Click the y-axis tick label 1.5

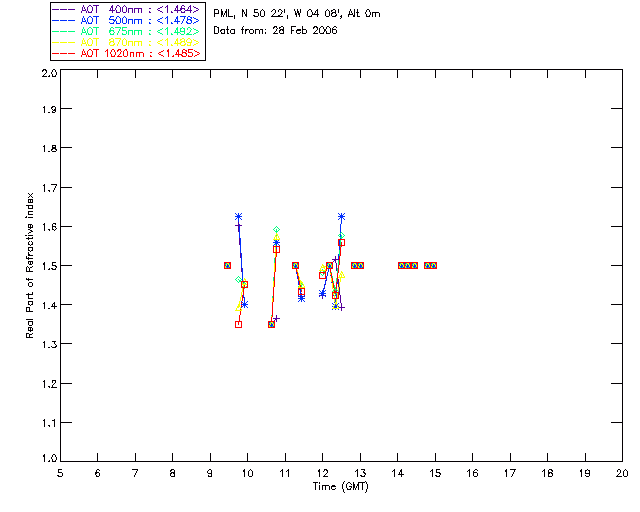[49, 266]
